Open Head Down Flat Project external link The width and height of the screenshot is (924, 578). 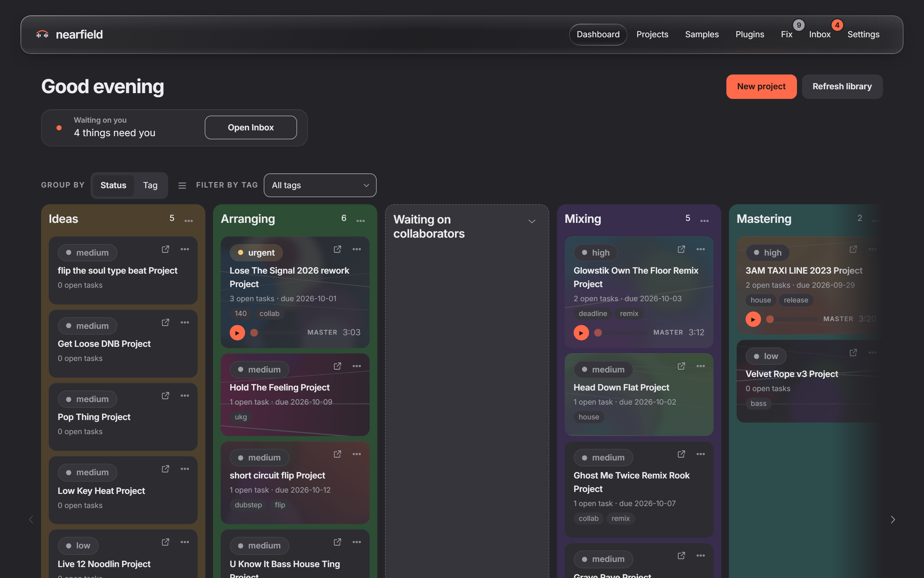point(681,366)
